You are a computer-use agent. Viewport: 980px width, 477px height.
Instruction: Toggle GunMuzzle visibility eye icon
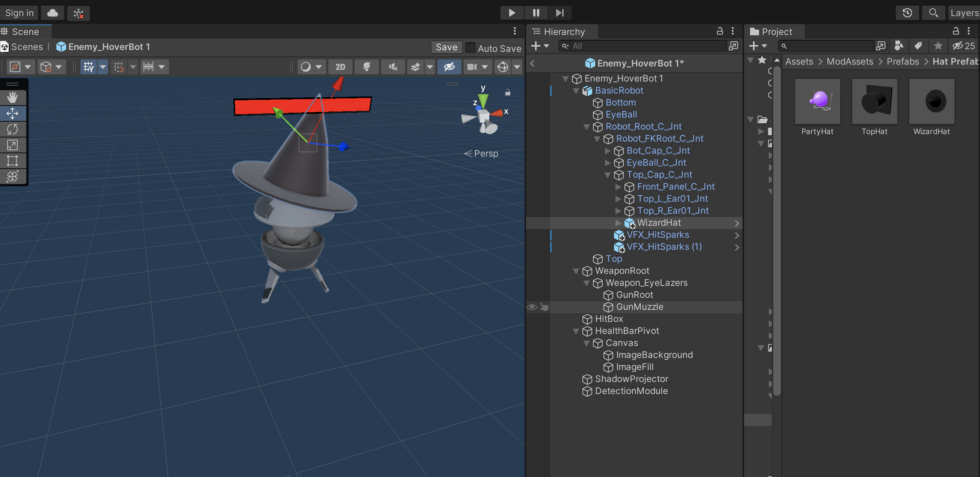coord(532,307)
